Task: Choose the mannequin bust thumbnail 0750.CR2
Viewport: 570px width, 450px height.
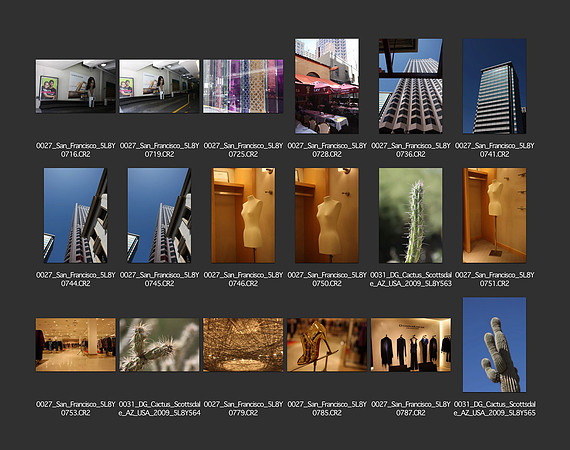Action: click(x=327, y=215)
